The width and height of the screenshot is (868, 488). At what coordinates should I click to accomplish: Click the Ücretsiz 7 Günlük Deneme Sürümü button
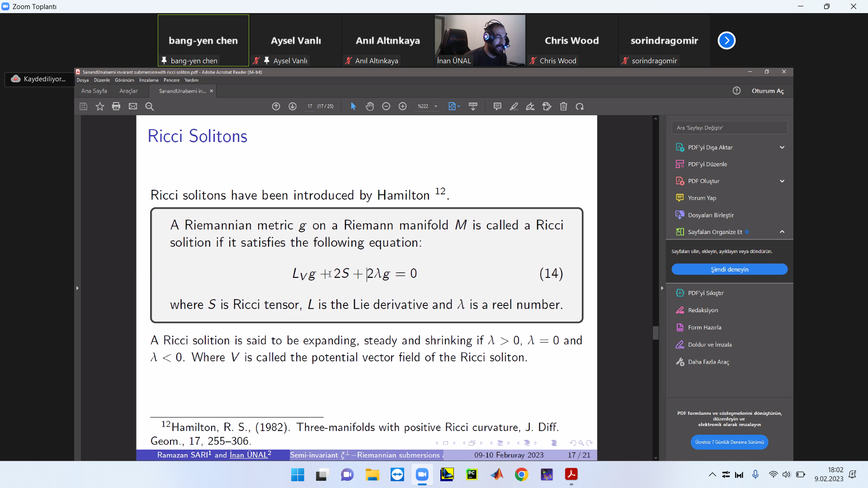point(729,442)
